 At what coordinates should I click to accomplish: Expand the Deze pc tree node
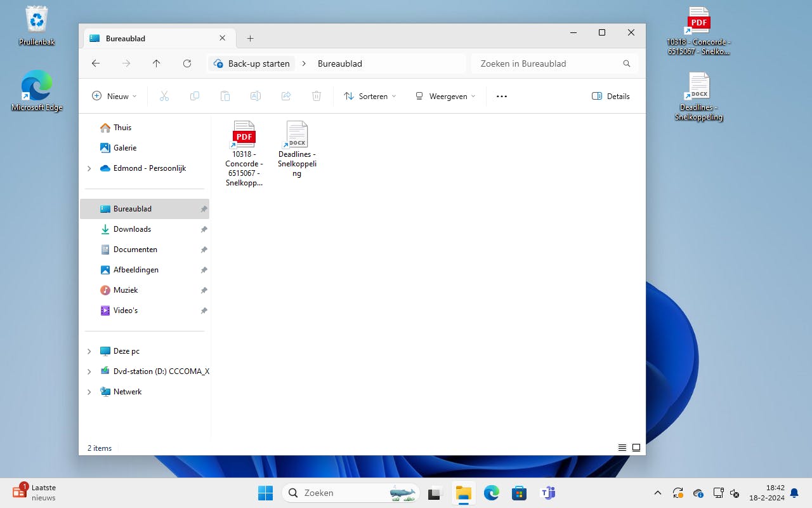pos(89,351)
